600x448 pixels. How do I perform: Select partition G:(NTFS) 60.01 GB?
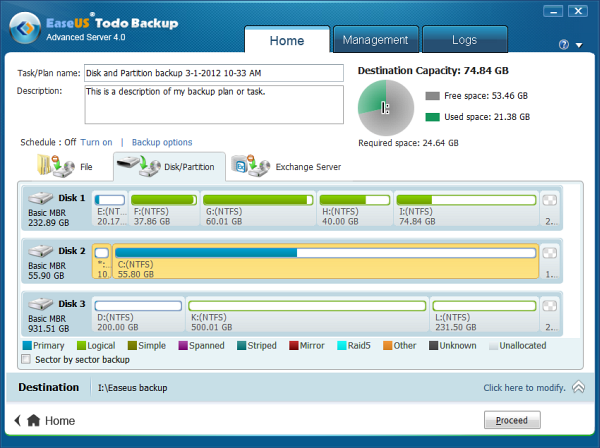258,209
